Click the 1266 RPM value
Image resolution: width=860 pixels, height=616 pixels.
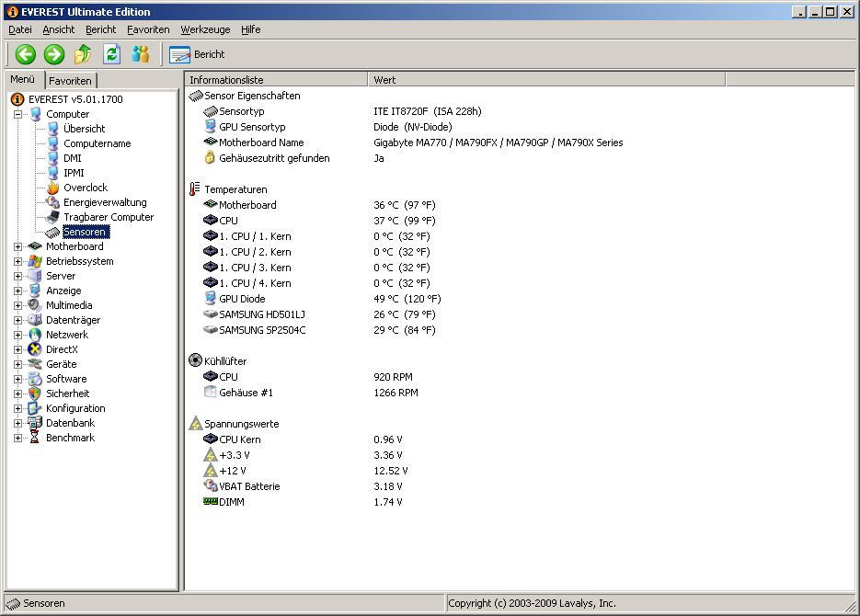coord(396,393)
